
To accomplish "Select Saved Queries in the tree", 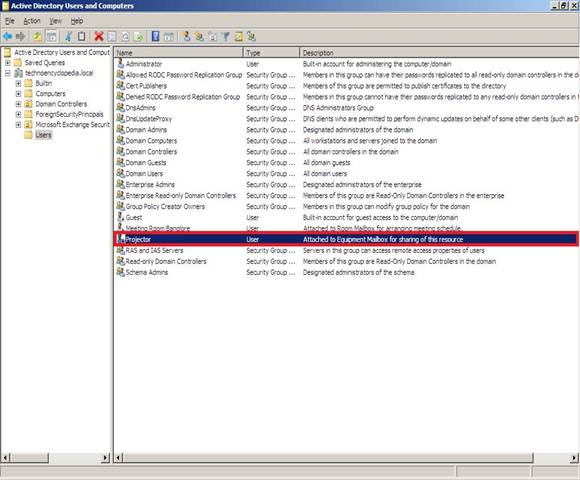I will (45, 62).
